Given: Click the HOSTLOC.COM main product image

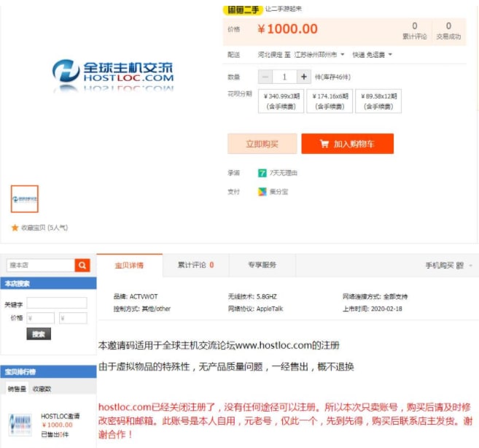Looking at the screenshot, I should click(113, 75).
